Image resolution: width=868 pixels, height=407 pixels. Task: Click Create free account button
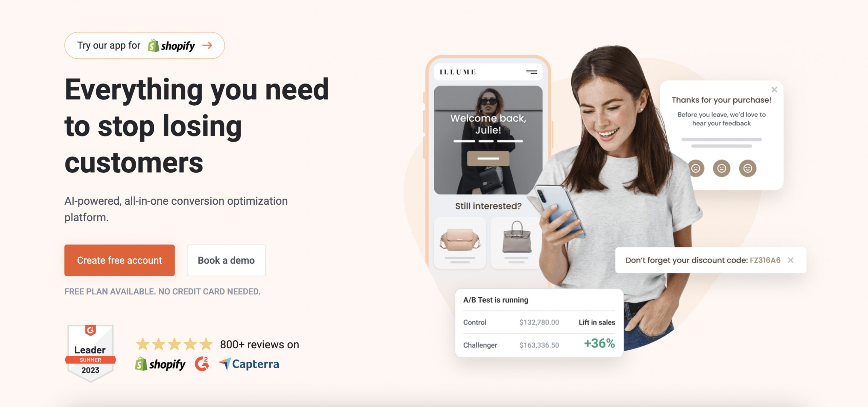tap(120, 259)
